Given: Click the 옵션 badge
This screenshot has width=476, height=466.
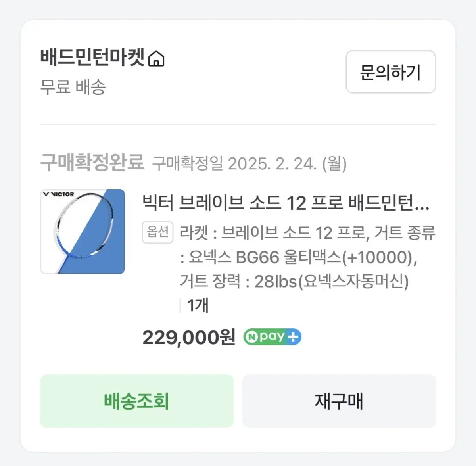Looking at the screenshot, I should pyautogui.click(x=157, y=232).
